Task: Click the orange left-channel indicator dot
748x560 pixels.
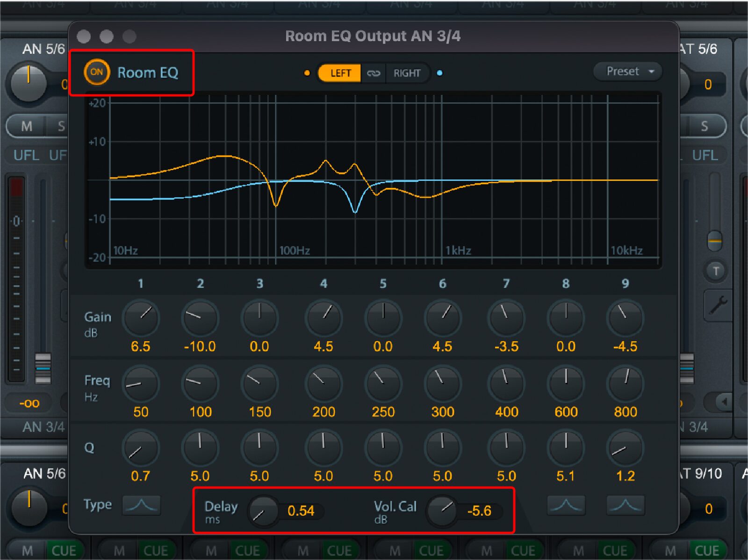Action: [307, 73]
